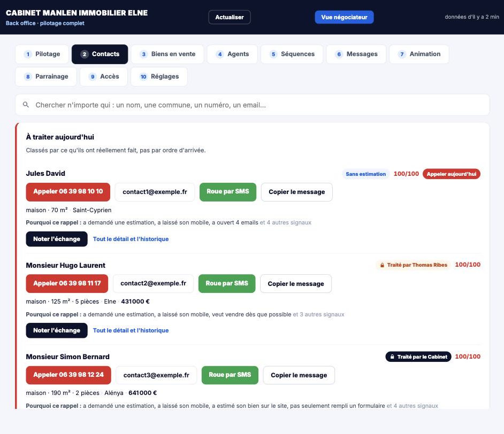Copy the message for Jules David
The image size is (504, 434).
[297, 192]
